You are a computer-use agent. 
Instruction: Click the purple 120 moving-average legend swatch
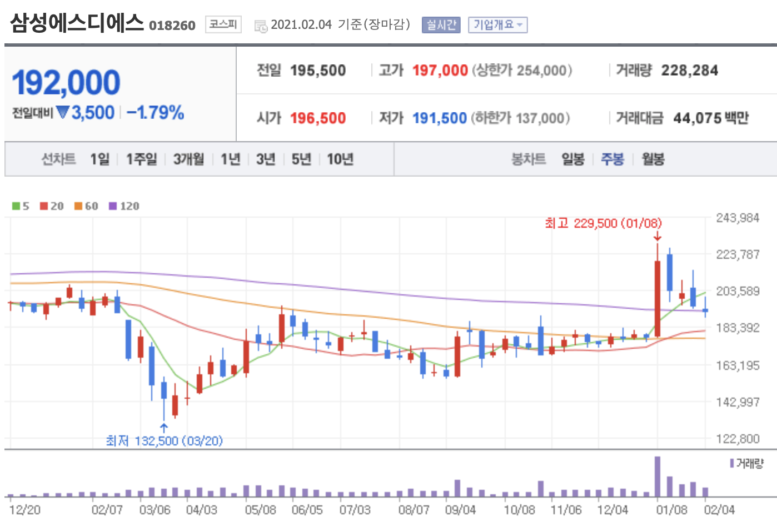pos(113,206)
